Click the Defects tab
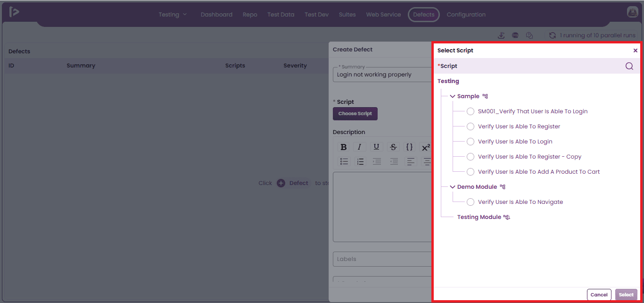 [423, 15]
